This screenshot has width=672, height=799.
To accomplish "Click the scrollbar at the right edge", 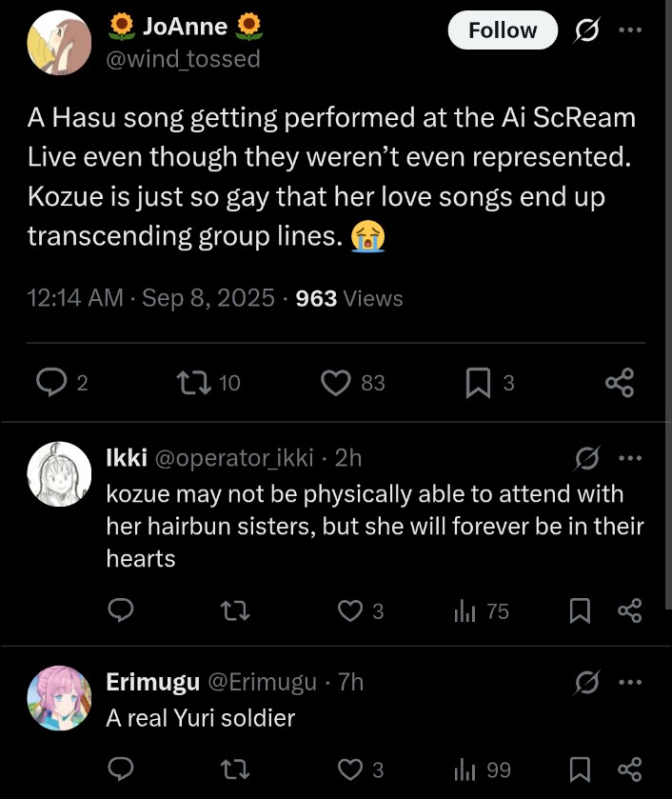I will coord(668,305).
